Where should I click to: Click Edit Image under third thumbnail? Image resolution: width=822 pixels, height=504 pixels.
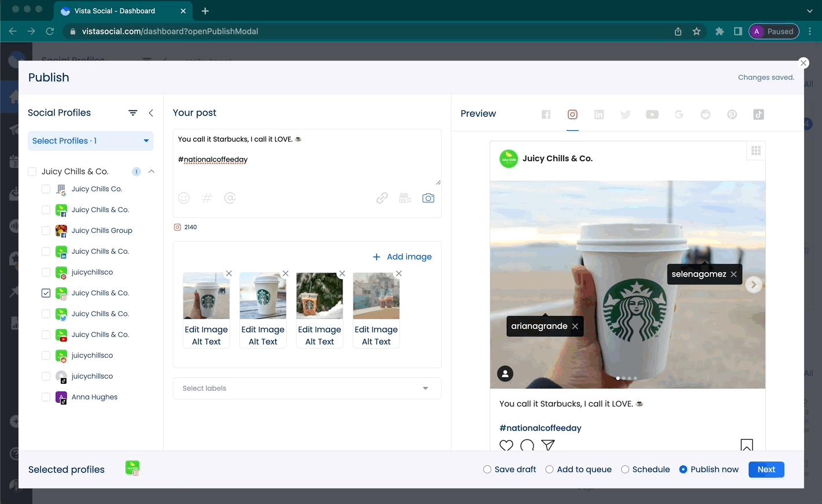pos(320,329)
